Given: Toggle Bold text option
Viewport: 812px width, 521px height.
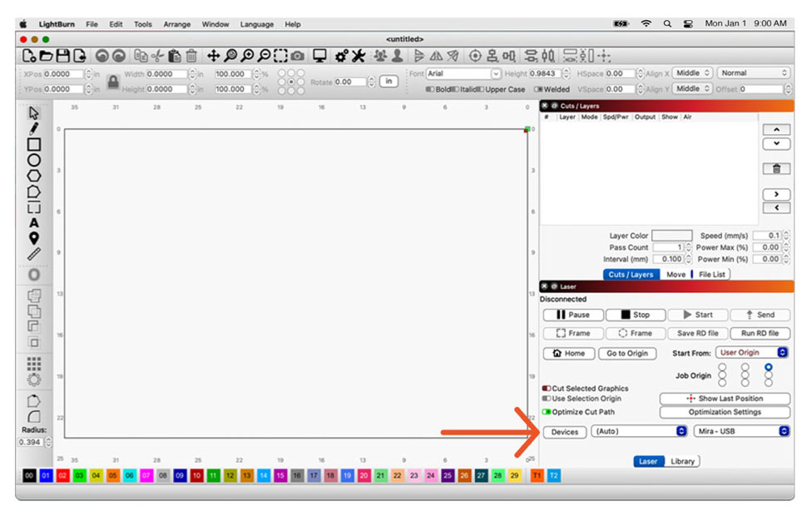Looking at the screenshot, I should [x=438, y=90].
